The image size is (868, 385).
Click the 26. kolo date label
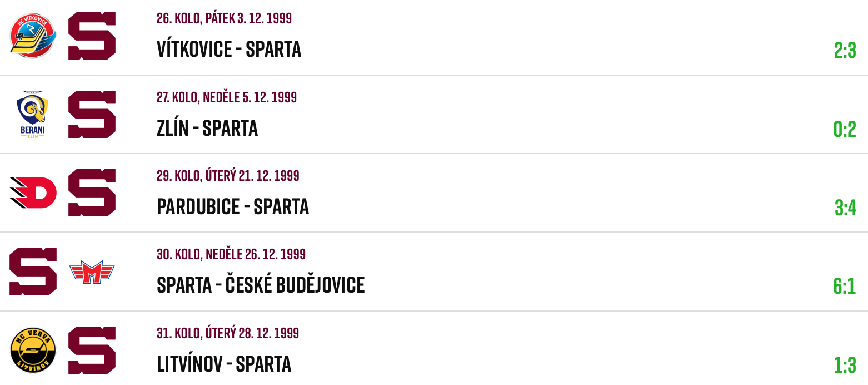point(224,18)
